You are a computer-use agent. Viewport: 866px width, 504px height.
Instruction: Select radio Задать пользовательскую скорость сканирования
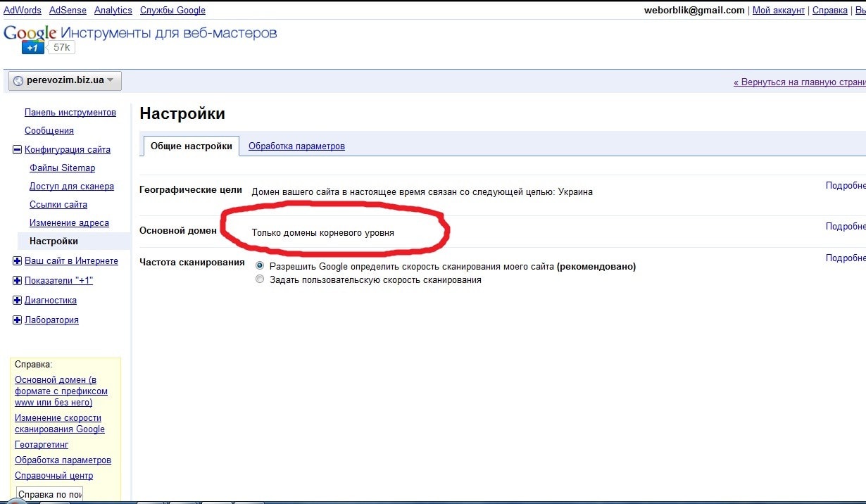click(x=260, y=279)
